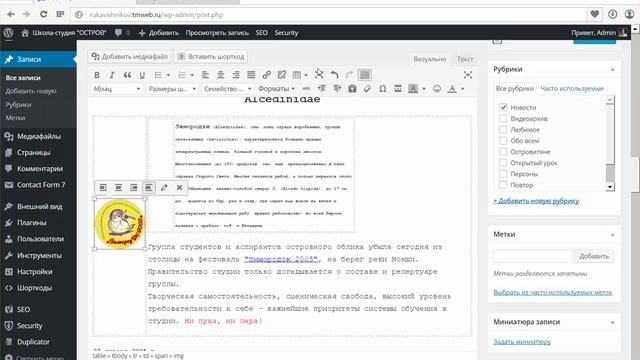Toggle bold formatting in editor toolbar

point(97,75)
